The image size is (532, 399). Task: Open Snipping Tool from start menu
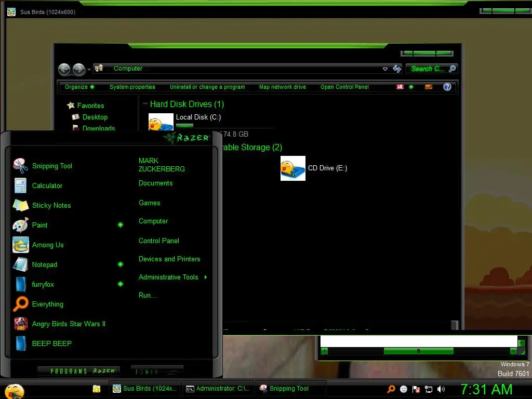tap(68, 166)
